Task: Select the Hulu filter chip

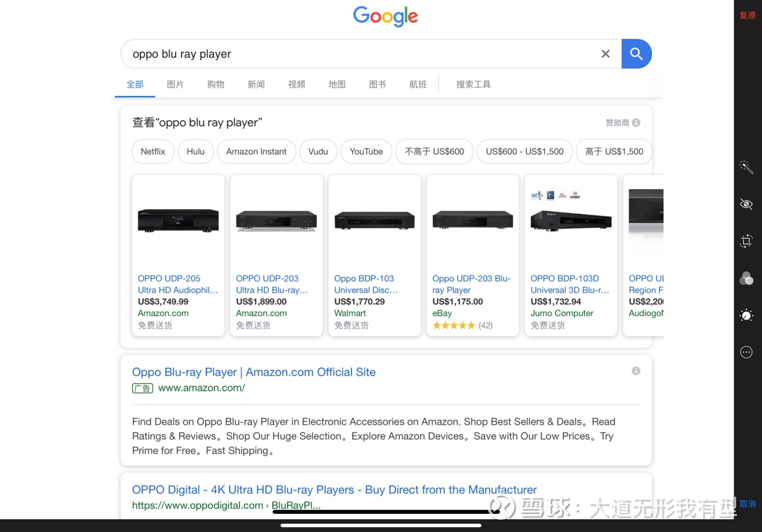Action: point(196,152)
